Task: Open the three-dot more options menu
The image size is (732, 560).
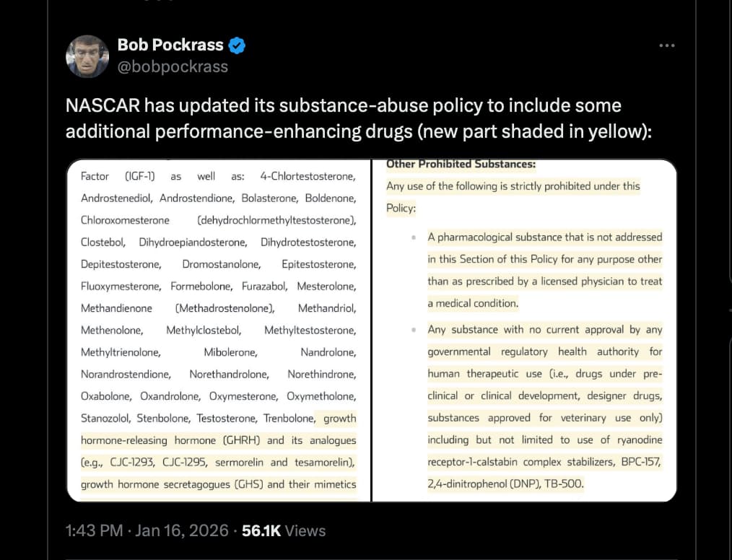Action: click(666, 45)
